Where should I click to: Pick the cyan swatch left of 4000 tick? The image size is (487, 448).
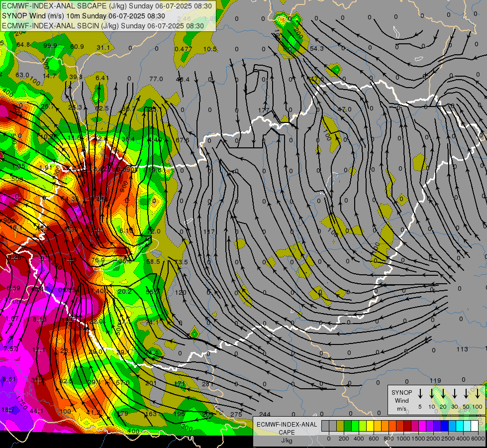coord(459,426)
